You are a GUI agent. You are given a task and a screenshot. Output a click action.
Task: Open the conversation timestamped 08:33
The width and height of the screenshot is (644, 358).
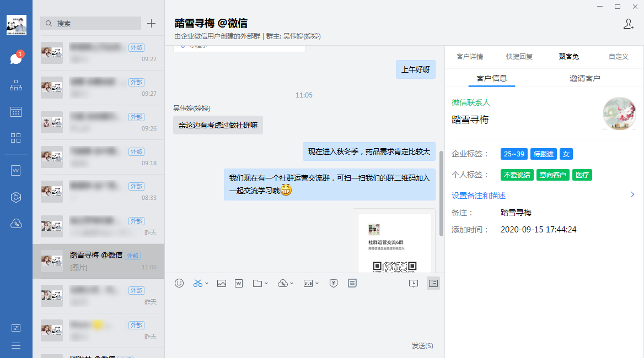pos(99,192)
